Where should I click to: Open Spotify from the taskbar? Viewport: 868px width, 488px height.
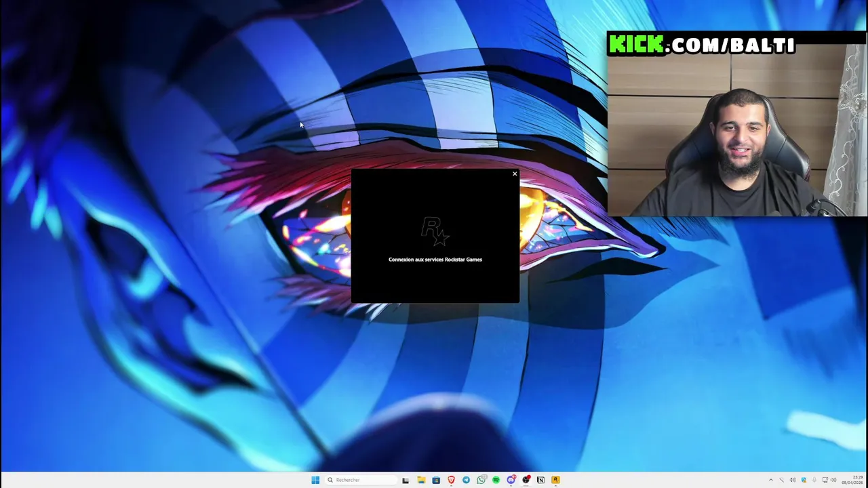point(496,480)
